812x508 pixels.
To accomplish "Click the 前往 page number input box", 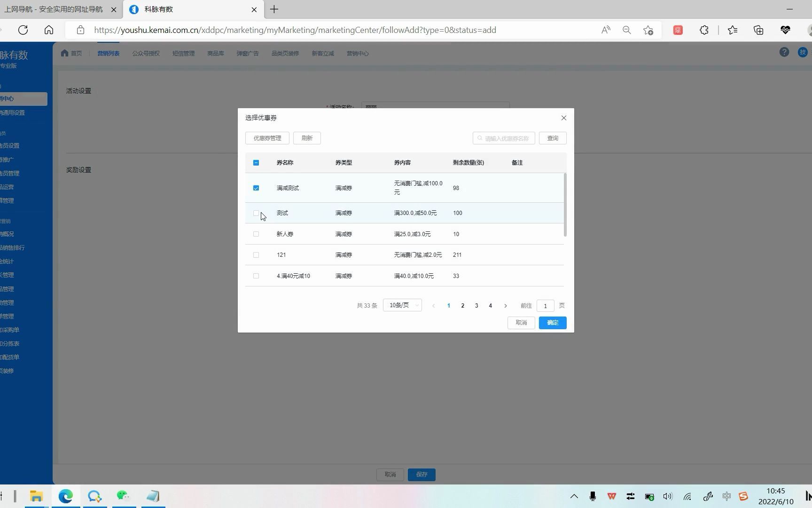I will pos(545,306).
